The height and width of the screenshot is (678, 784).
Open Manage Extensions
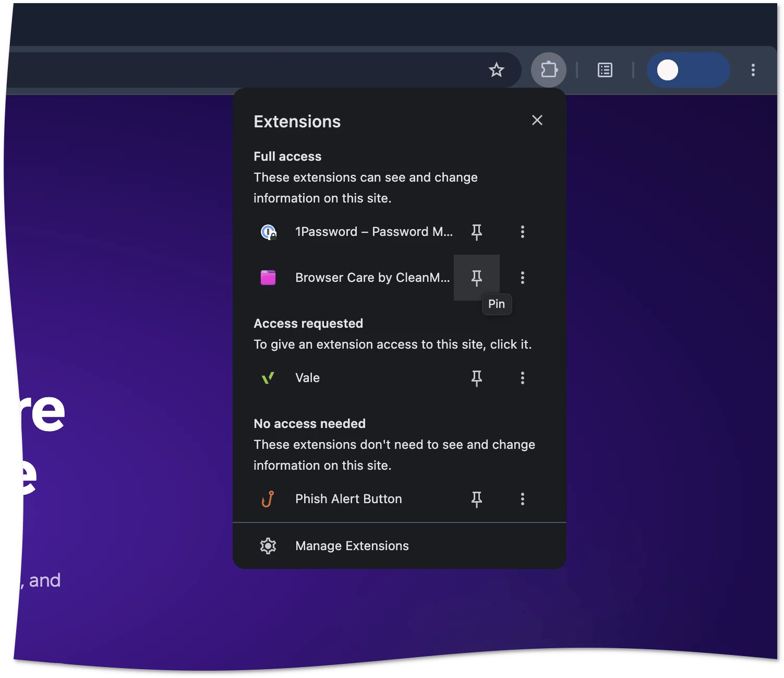point(399,546)
